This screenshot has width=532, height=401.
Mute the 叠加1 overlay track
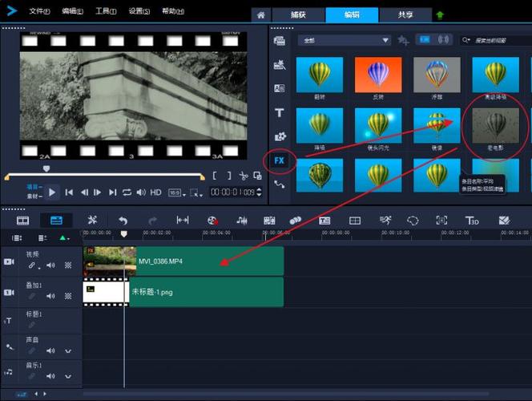pos(50,296)
